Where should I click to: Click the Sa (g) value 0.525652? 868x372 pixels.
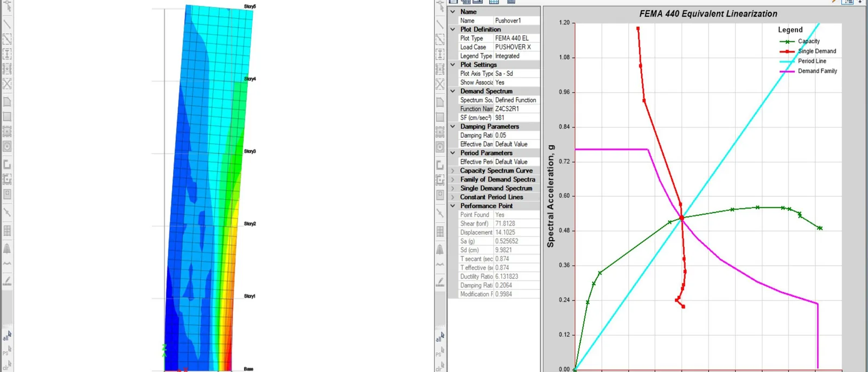click(516, 241)
